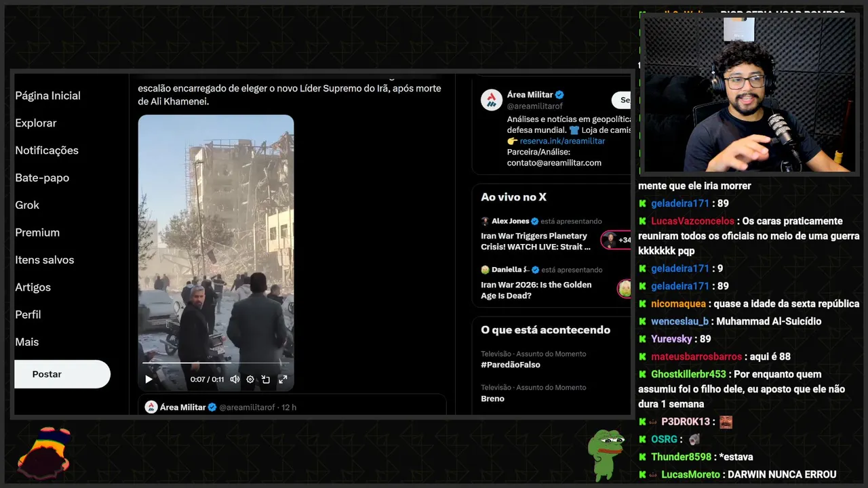This screenshot has height=488, width=868.
Task: Click the streamer webcam feed
Action: click(x=749, y=94)
